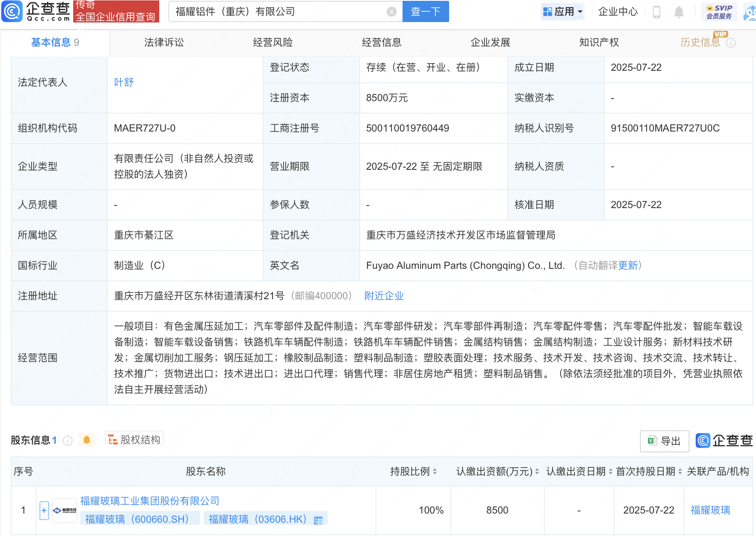Image resolution: width=756 pixels, height=536 pixels.
Task: Switch to 企业发展 tab
Action: click(490, 42)
